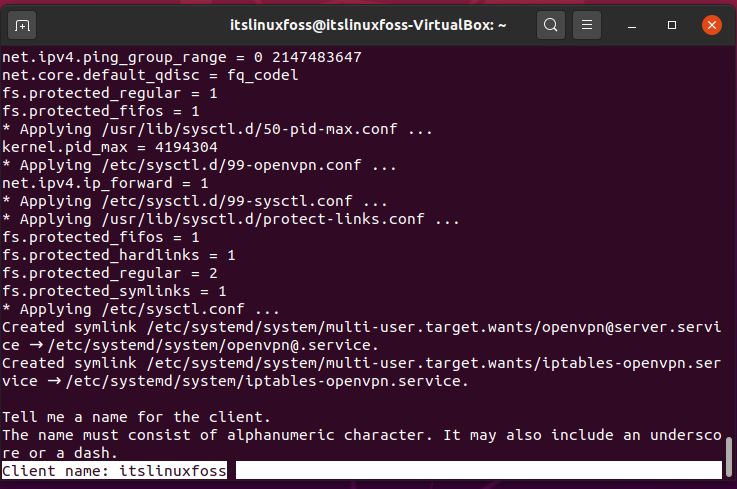Maximize the terminal window
Screen dimensions: 737x489
tap(672, 25)
